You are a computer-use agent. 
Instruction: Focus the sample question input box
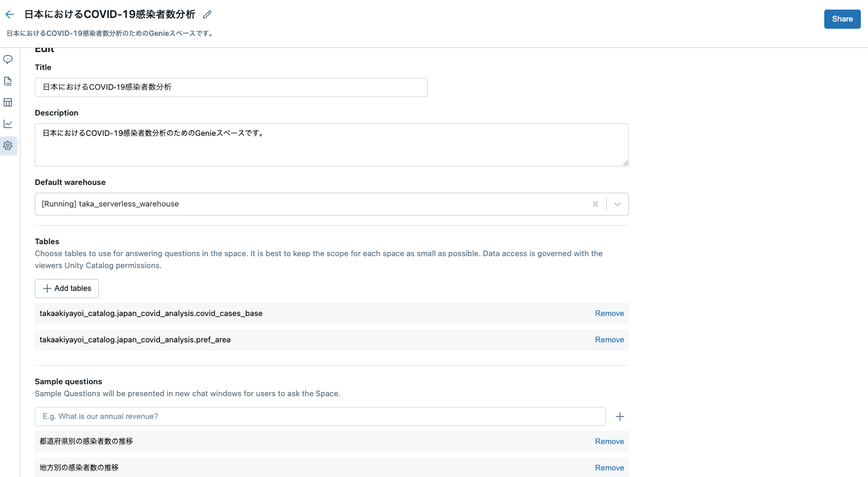[320, 416]
